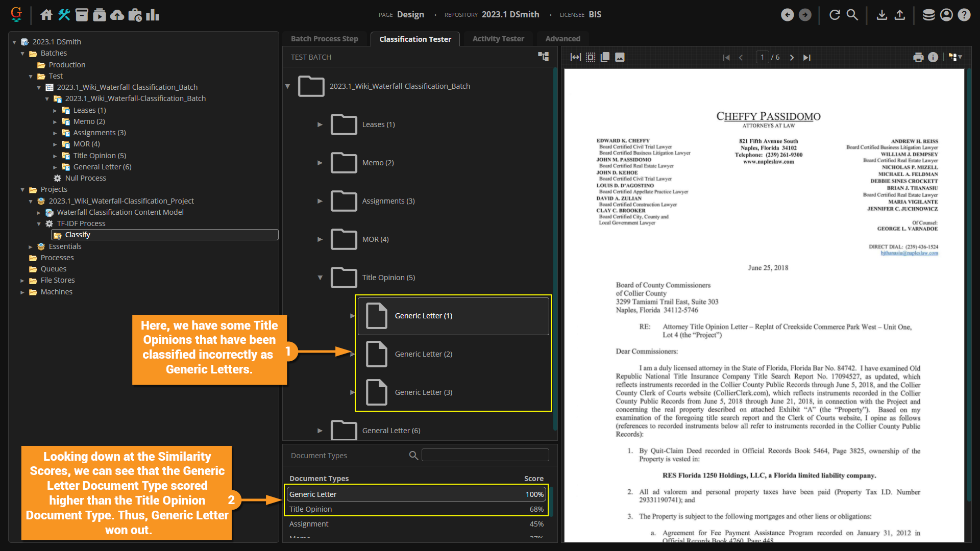Click the help question mark icon

[x=964, y=15]
